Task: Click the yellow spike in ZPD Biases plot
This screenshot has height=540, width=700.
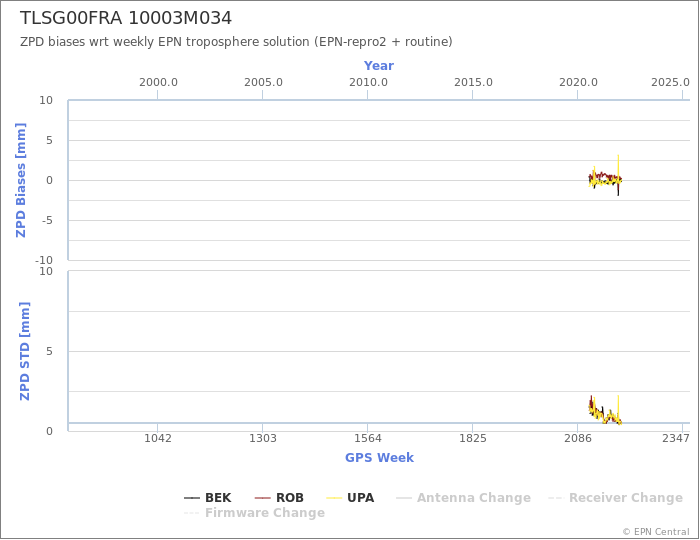Action: click(618, 165)
